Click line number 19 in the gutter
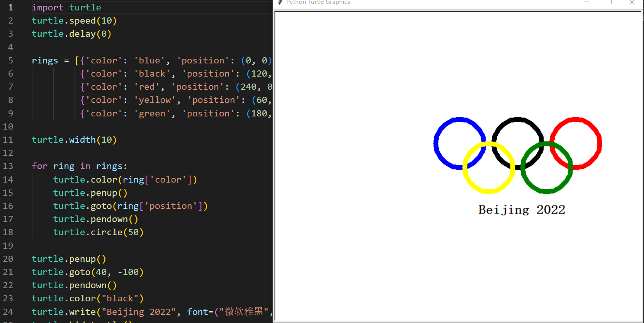 [8, 246]
